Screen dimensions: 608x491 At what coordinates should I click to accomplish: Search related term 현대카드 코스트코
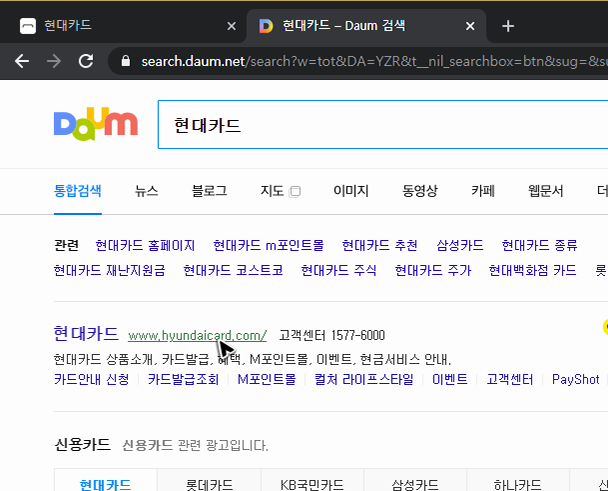coord(233,270)
